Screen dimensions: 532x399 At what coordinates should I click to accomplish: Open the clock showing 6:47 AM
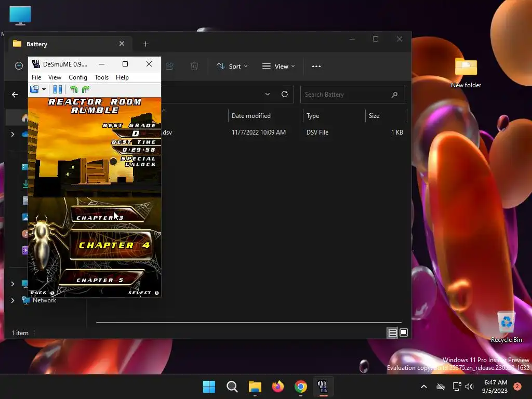pyautogui.click(x=495, y=387)
